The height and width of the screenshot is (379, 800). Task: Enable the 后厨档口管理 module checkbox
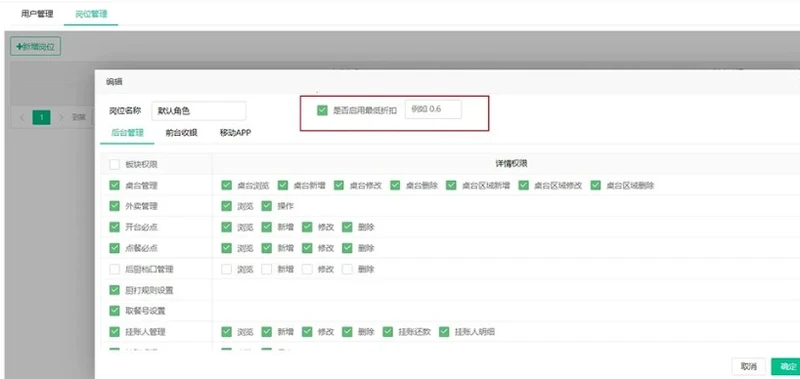click(114, 269)
